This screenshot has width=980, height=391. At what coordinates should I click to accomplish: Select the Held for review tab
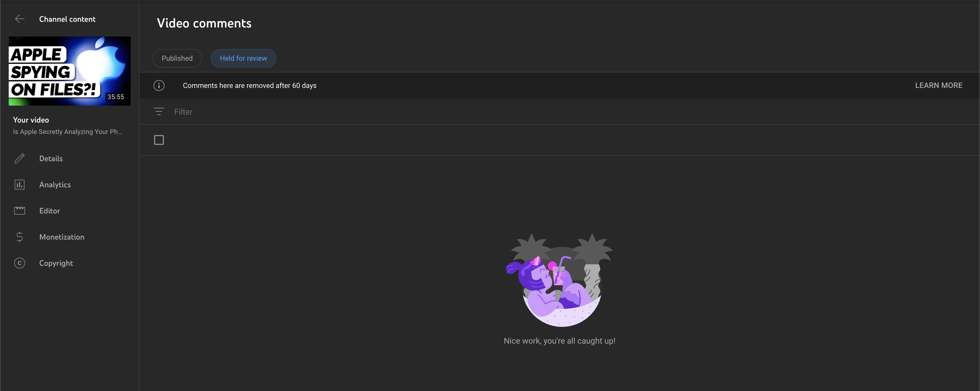(x=243, y=58)
